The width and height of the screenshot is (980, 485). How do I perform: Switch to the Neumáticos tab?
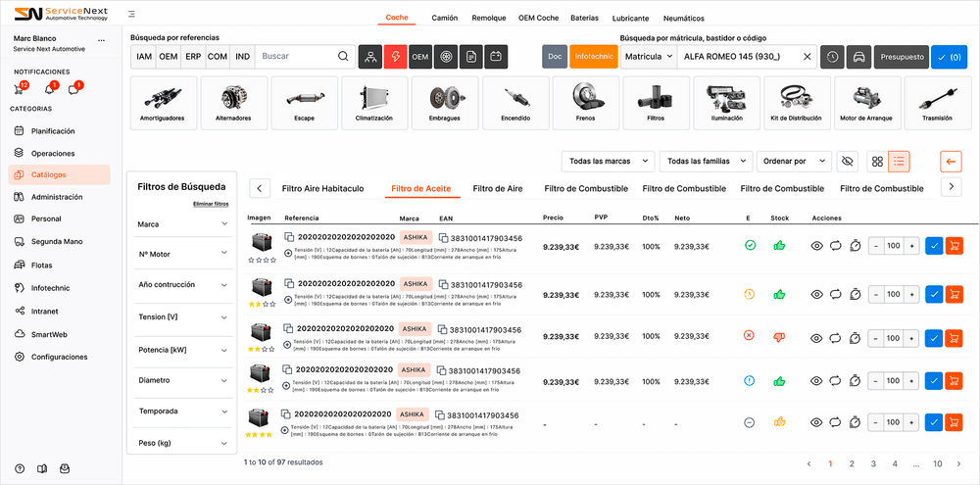pyautogui.click(x=683, y=18)
